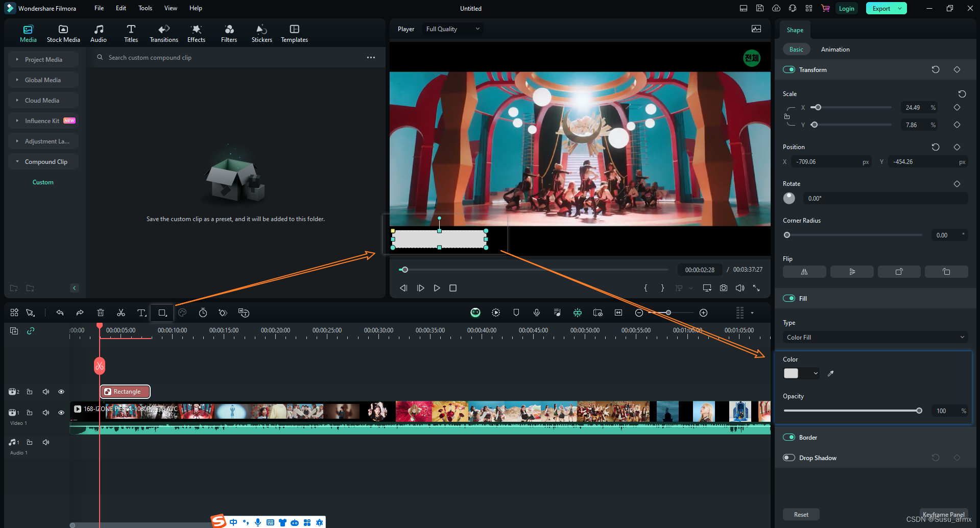The width and height of the screenshot is (980, 528).
Task: Toggle the Border switch
Action: [789, 437]
